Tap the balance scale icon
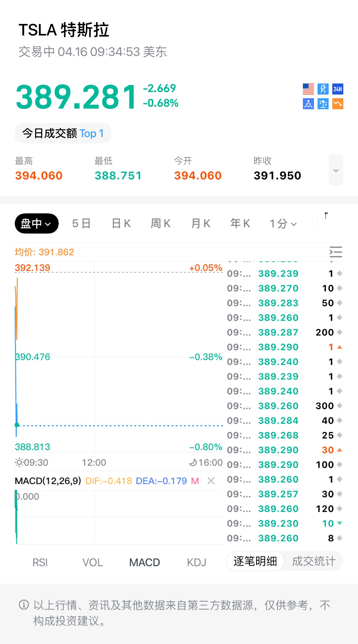The image size is (358, 644). click(x=323, y=104)
